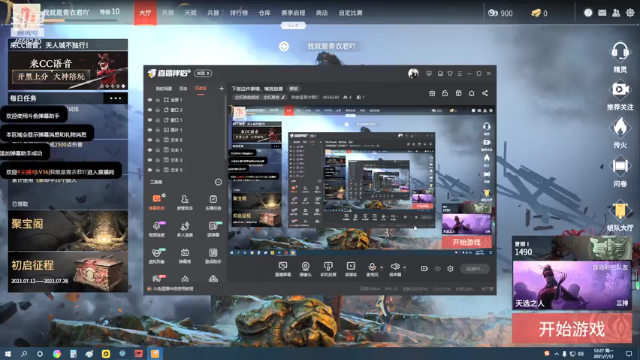Add a 手机投屏 phone cast source
640x360 pixels.
coord(328,269)
